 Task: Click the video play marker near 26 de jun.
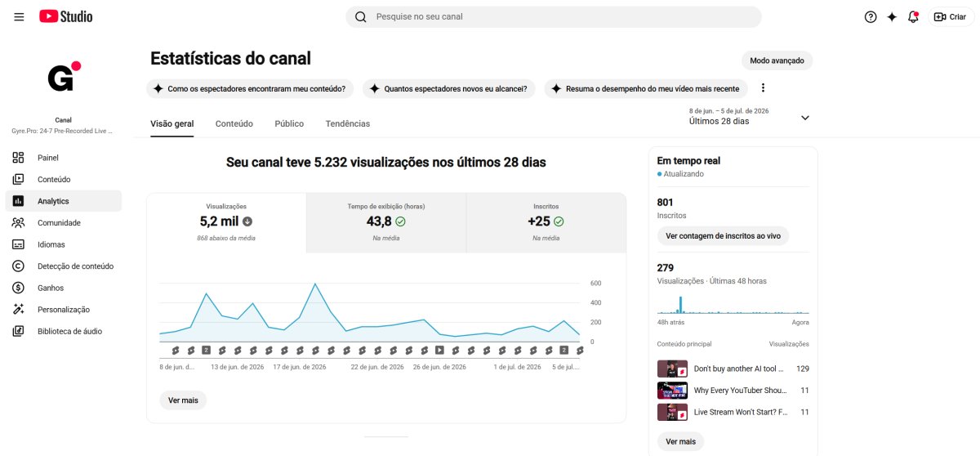pos(439,350)
